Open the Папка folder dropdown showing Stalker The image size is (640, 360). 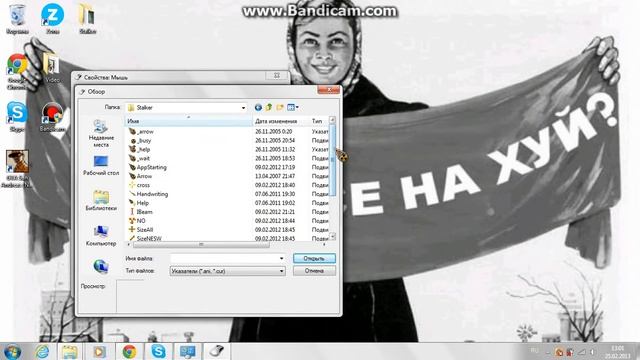point(187,108)
